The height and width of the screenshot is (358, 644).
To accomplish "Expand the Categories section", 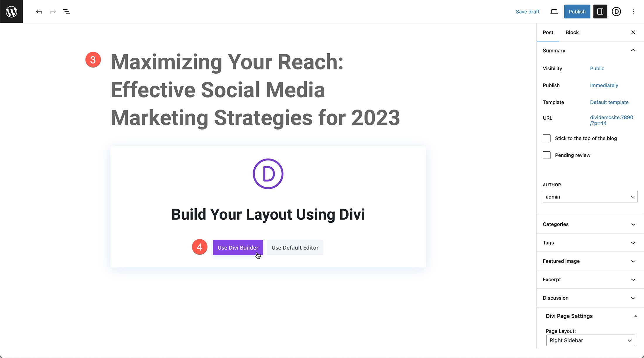I will [x=589, y=224].
